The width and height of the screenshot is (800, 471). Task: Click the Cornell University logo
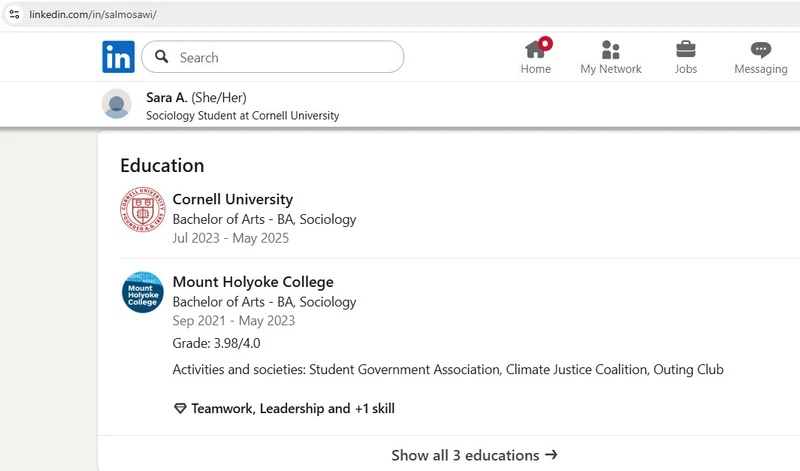(142, 209)
